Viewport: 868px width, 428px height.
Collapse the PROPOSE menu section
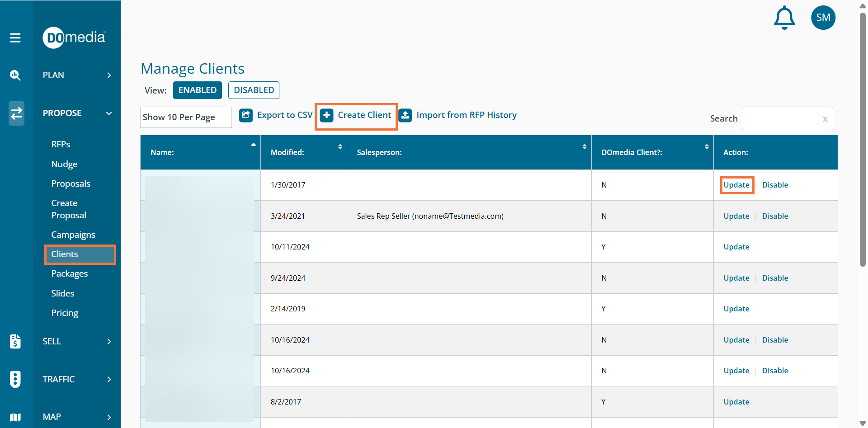tap(76, 113)
